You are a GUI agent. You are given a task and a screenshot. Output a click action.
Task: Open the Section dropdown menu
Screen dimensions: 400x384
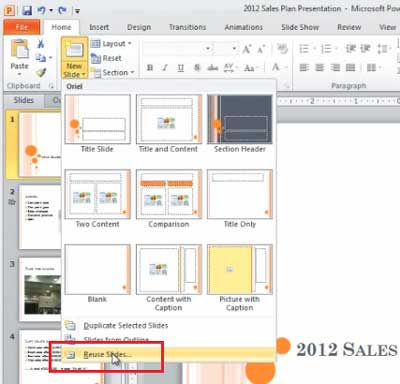tap(112, 72)
